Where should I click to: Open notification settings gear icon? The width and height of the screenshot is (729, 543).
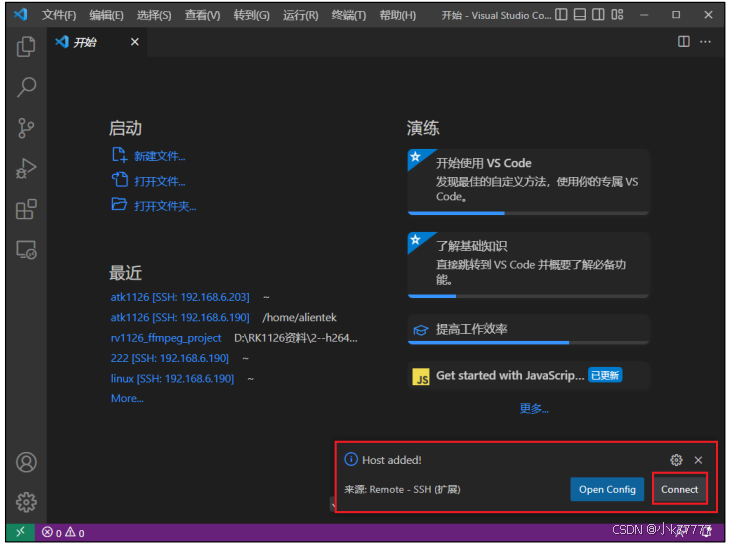click(x=676, y=460)
